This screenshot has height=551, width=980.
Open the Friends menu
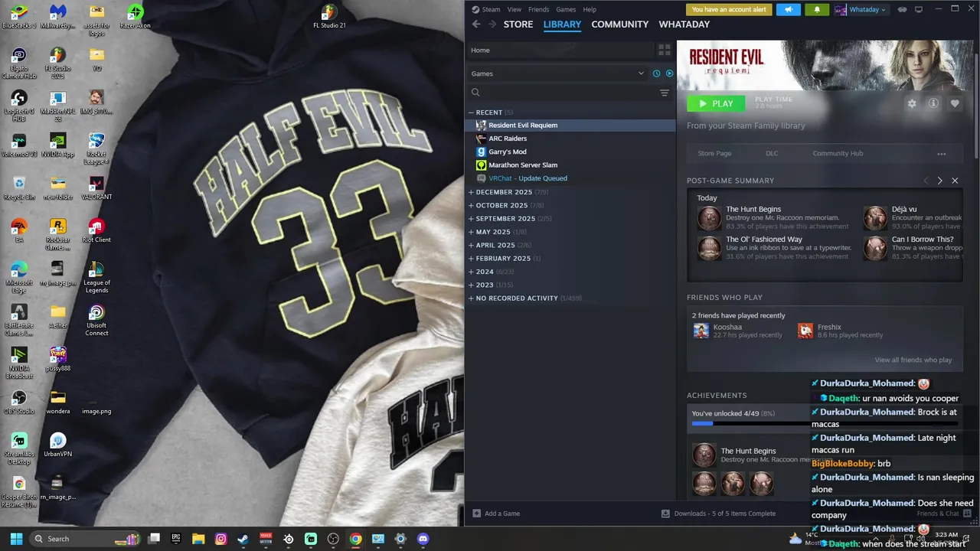click(x=538, y=9)
